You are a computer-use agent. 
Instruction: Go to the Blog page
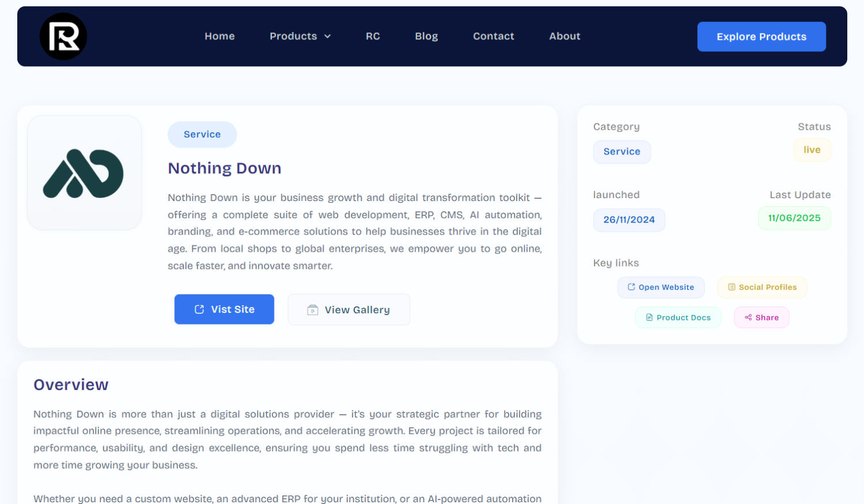426,36
